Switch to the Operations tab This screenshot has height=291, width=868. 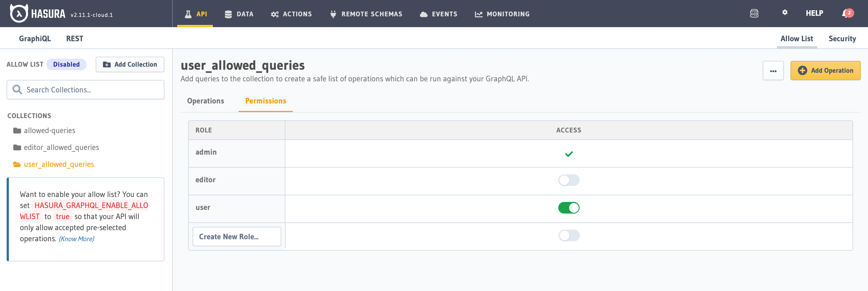click(x=206, y=101)
